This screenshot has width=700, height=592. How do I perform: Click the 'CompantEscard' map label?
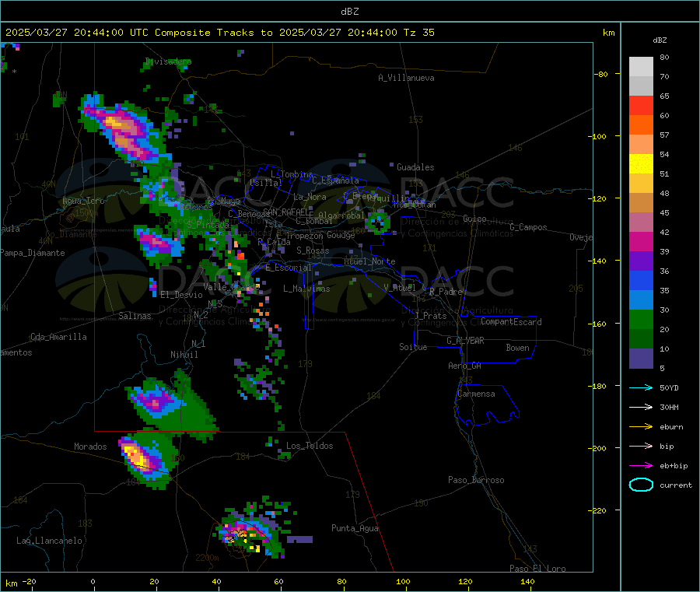[x=511, y=321]
